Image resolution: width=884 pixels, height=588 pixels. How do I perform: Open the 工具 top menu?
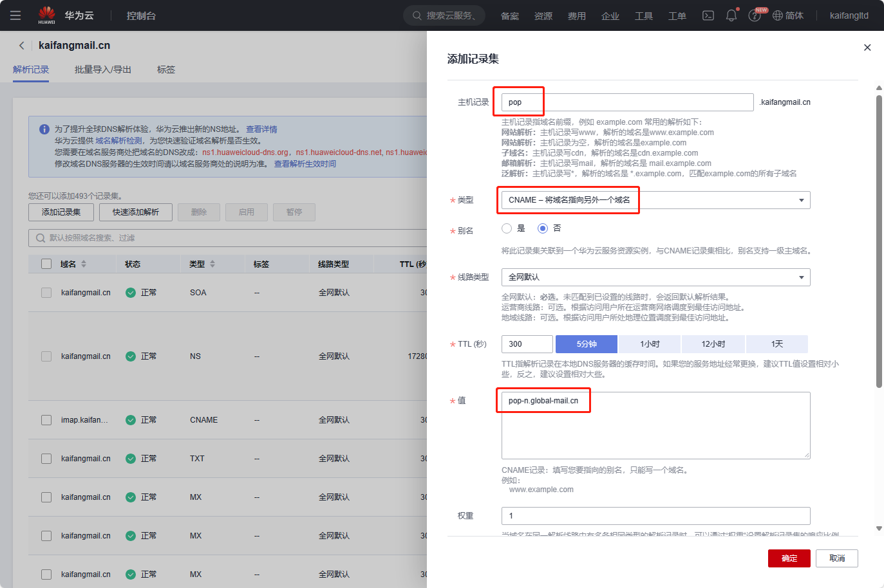click(x=644, y=16)
